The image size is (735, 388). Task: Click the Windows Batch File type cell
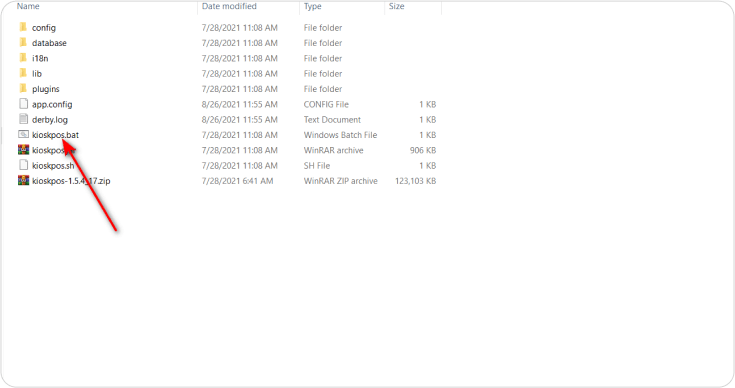point(340,135)
